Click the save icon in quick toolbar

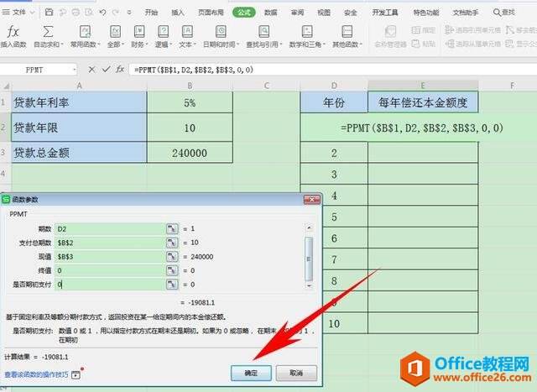tap(49, 13)
